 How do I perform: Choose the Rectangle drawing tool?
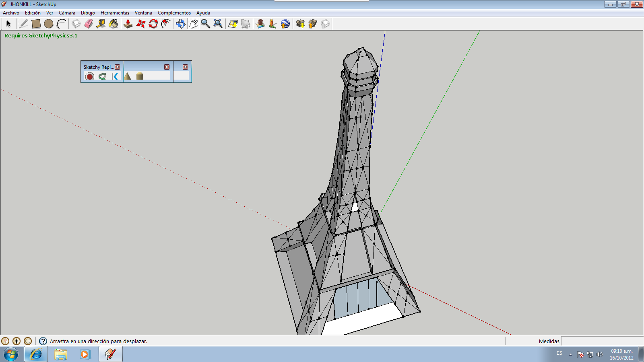pyautogui.click(x=36, y=24)
